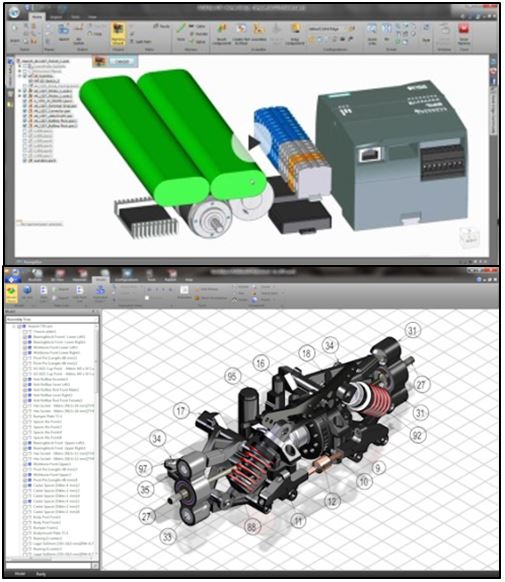Select balloon number 95
The image size is (505, 582).
(x=232, y=377)
